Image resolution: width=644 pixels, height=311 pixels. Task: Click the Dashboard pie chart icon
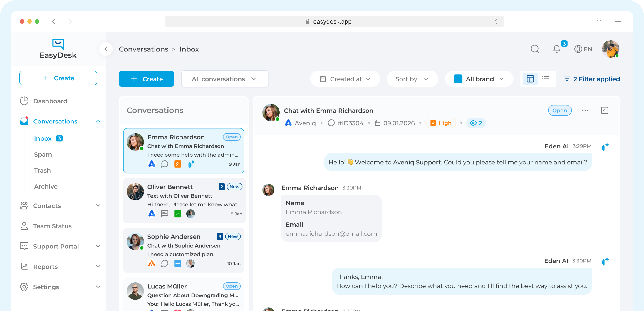click(24, 101)
